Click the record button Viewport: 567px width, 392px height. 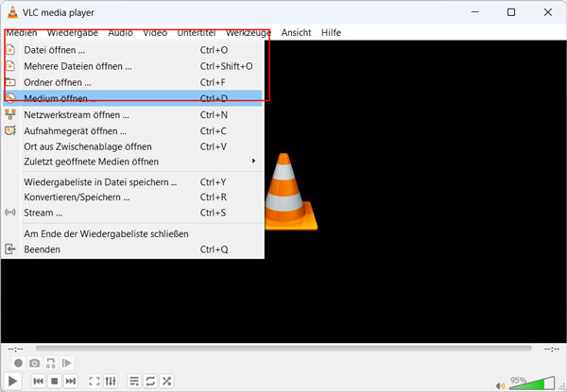(x=18, y=363)
